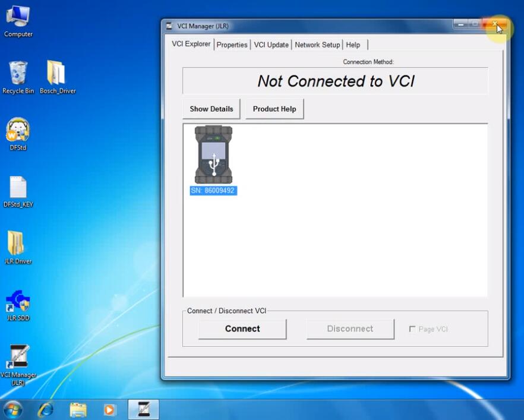Screen dimensions: 524x420
Task: Close the VCI Manager (JLR) window
Action: click(x=494, y=24)
